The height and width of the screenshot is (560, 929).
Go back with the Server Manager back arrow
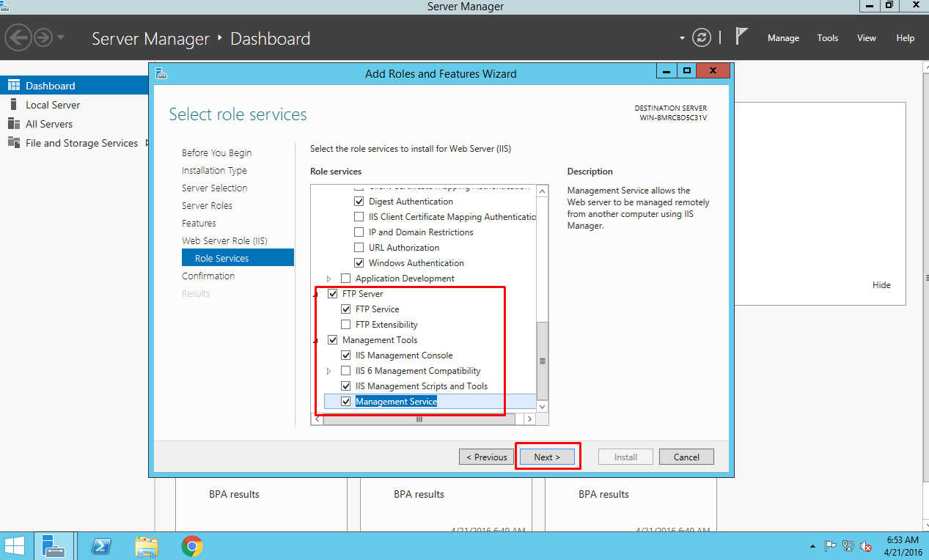[18, 37]
